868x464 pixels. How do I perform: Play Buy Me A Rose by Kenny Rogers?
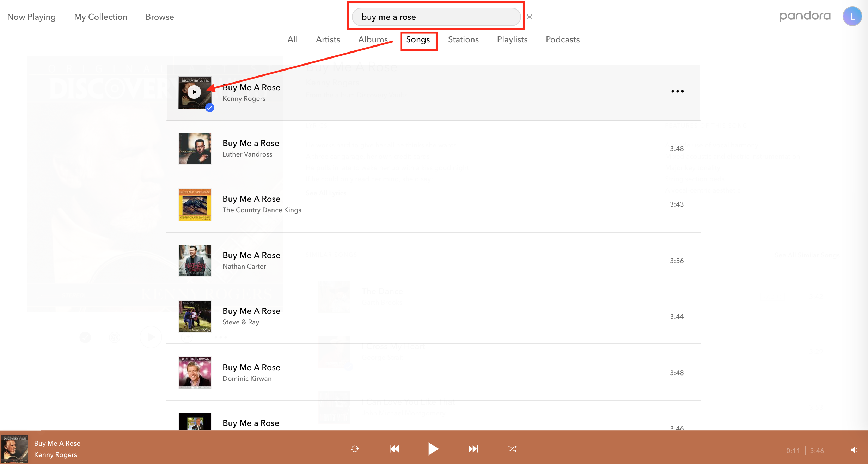click(x=195, y=92)
